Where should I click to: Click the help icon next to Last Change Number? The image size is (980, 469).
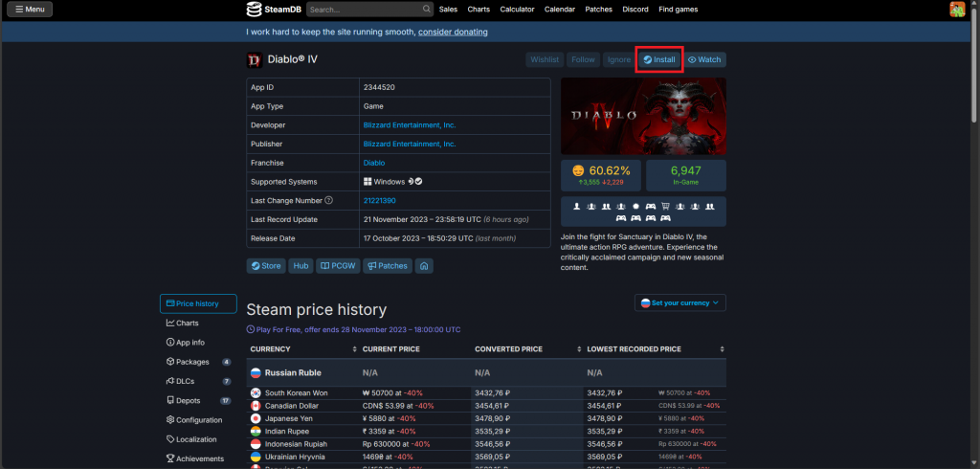pyautogui.click(x=329, y=201)
